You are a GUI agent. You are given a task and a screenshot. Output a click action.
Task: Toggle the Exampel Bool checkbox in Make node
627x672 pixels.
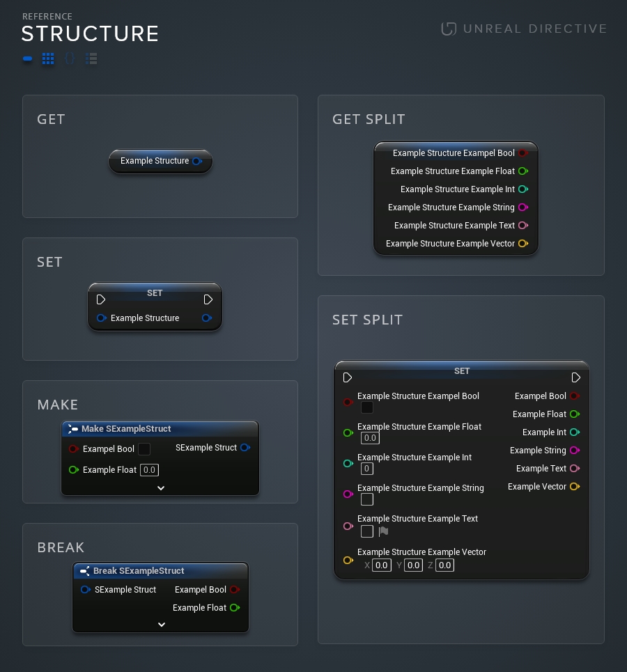point(144,449)
